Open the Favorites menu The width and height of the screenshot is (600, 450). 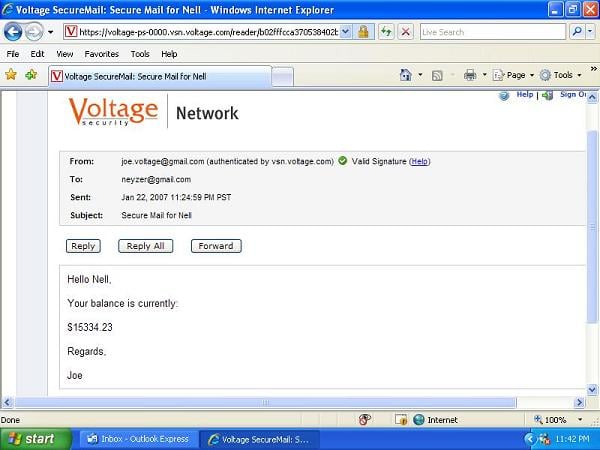pos(101,54)
